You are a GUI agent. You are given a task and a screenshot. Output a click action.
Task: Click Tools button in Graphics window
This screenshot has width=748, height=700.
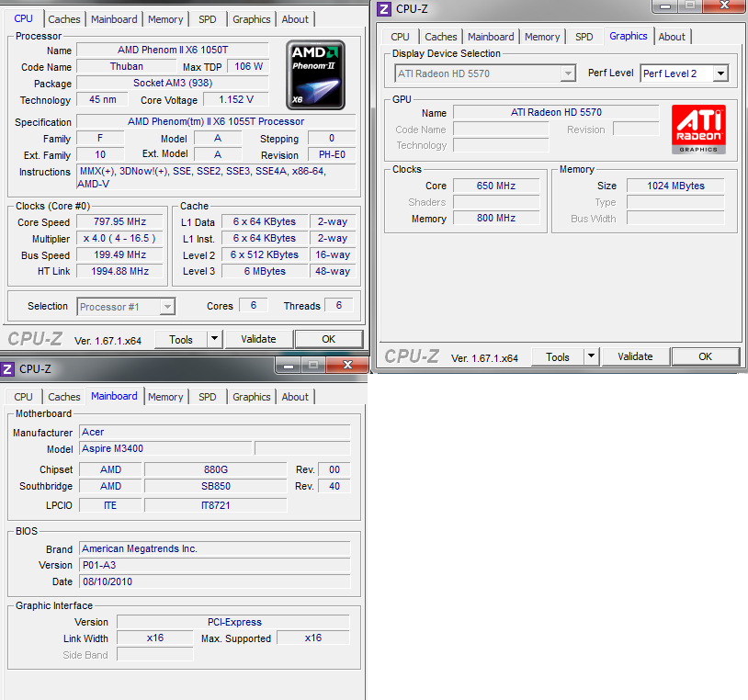[x=558, y=356]
